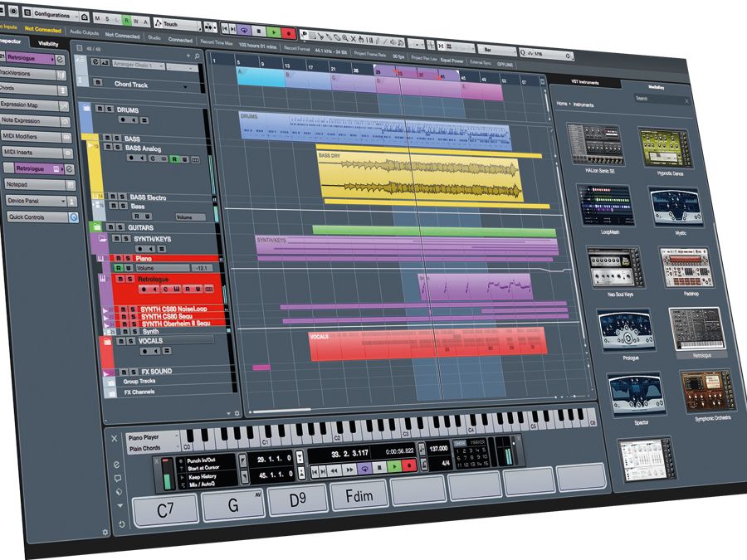Switch to the Inspector tab
The image size is (747, 560).
[11, 41]
